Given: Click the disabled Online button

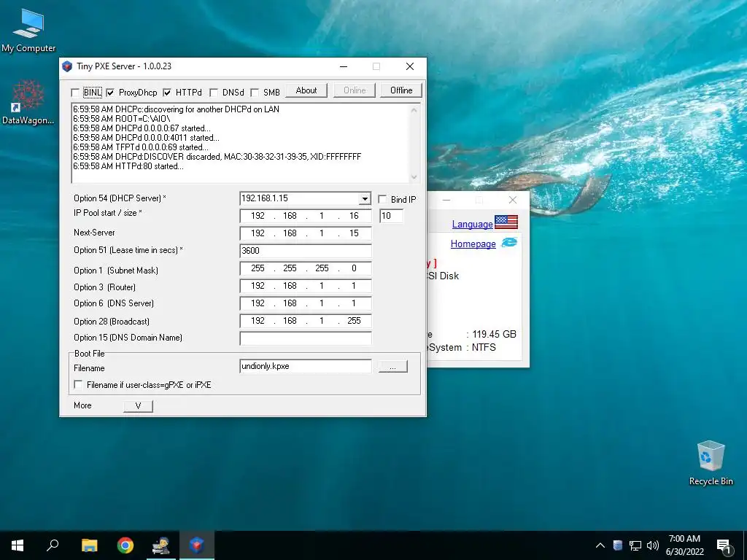Looking at the screenshot, I should click(x=355, y=90).
